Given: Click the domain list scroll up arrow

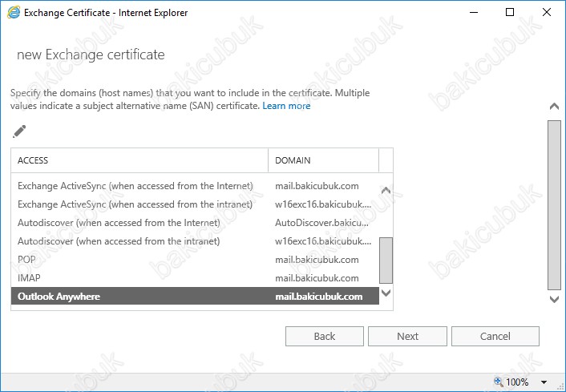Looking at the screenshot, I should [386, 190].
